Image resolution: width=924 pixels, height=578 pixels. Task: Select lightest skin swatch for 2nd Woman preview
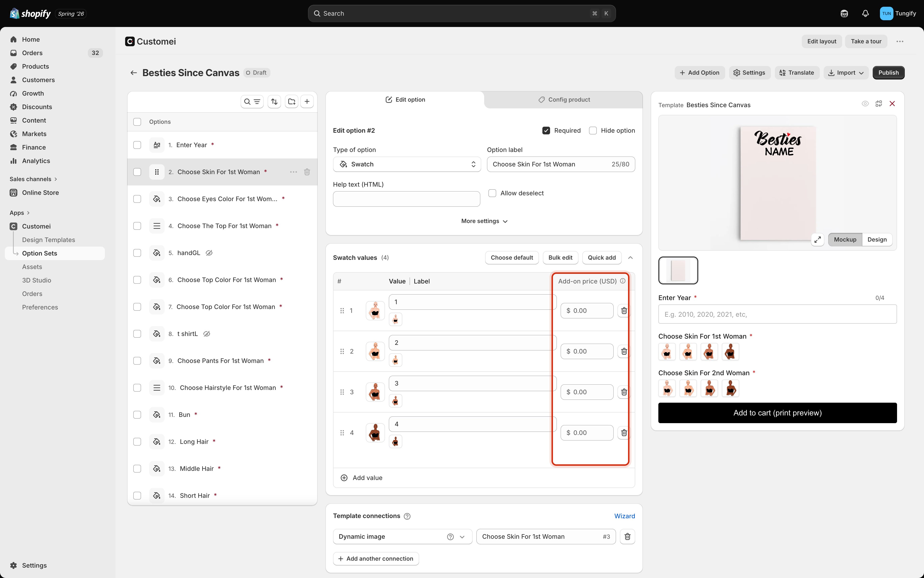(667, 388)
